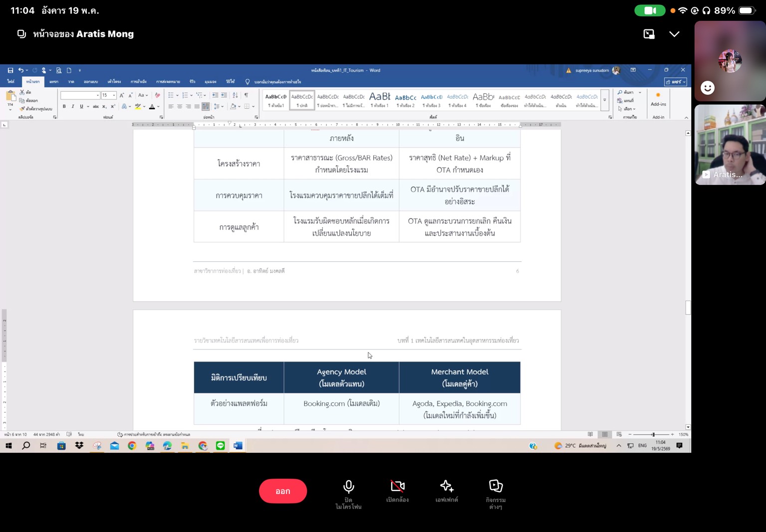
Task: Click the Word vertical scrollbar thumb
Action: pos(688,308)
